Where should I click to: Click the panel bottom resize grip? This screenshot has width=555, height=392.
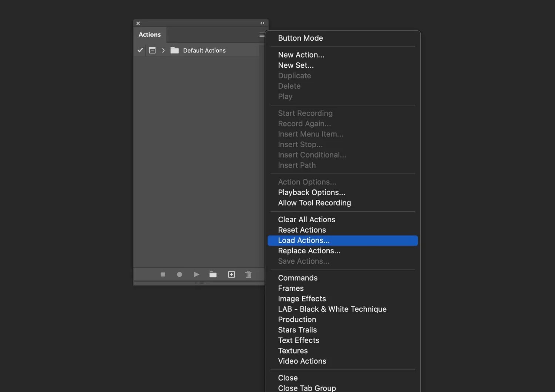point(201,283)
